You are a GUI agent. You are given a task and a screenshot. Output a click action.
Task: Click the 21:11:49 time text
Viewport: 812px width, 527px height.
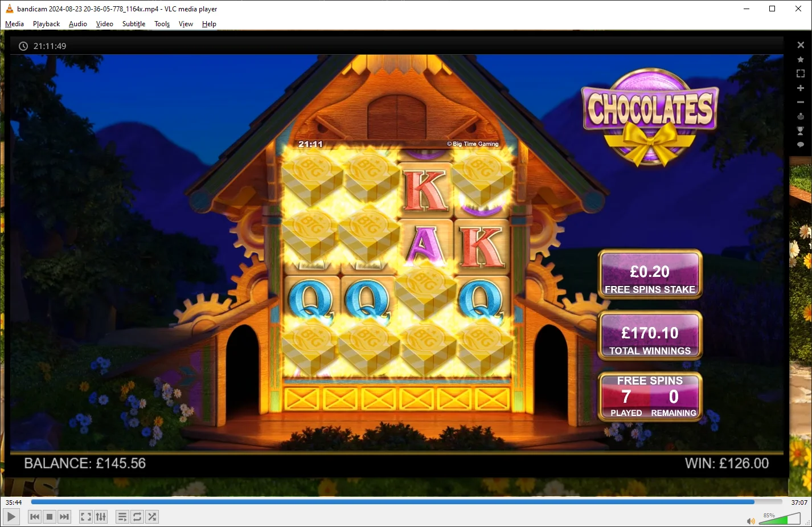(x=50, y=46)
